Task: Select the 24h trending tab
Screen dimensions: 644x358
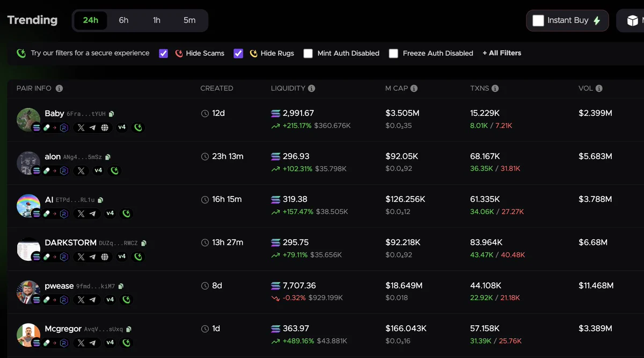Action: click(x=90, y=20)
